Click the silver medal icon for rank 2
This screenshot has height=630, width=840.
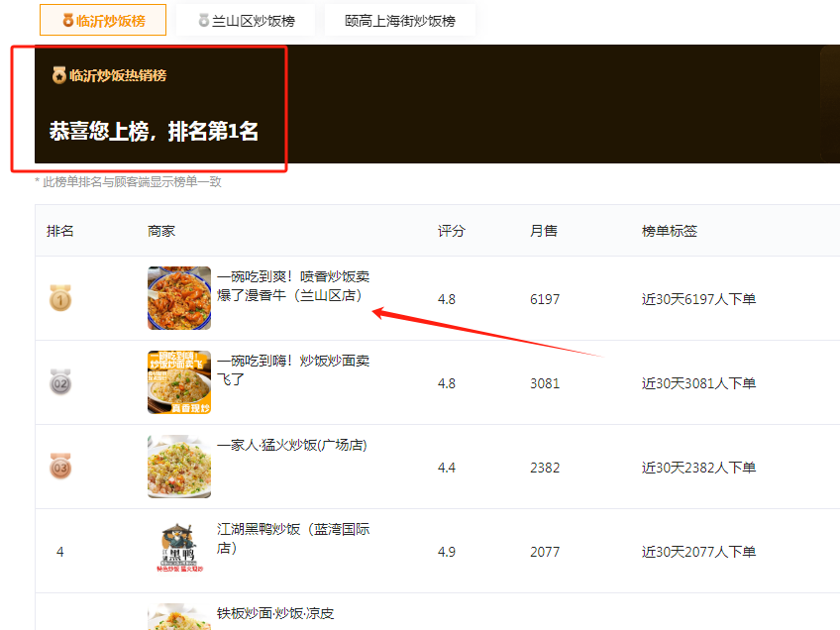click(x=59, y=384)
